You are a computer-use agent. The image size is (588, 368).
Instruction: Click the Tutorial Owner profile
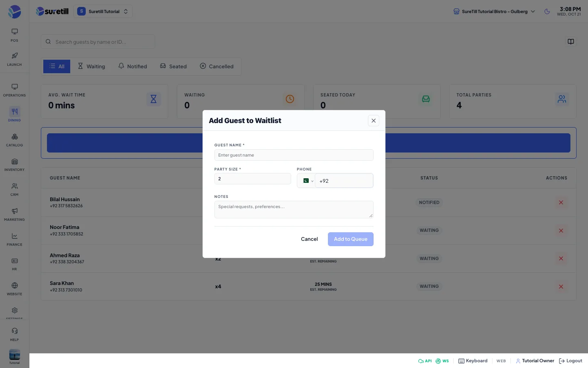pyautogui.click(x=535, y=361)
